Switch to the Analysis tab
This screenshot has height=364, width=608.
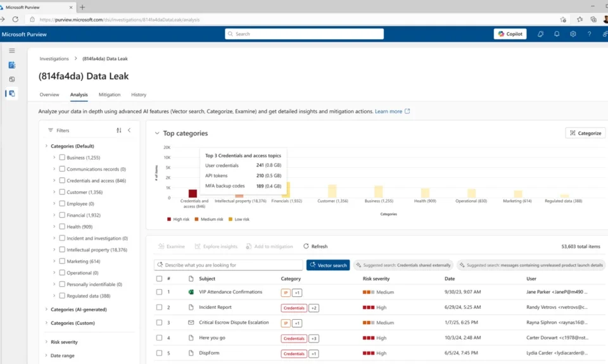79,94
